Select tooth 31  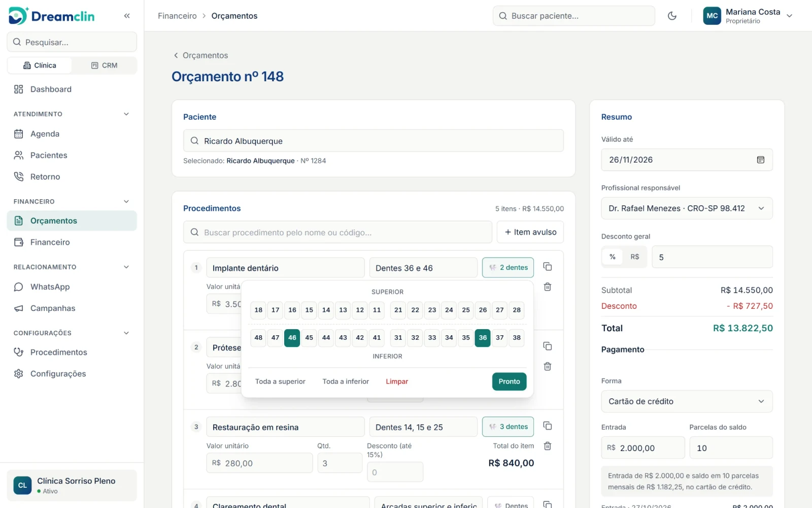[x=398, y=338]
